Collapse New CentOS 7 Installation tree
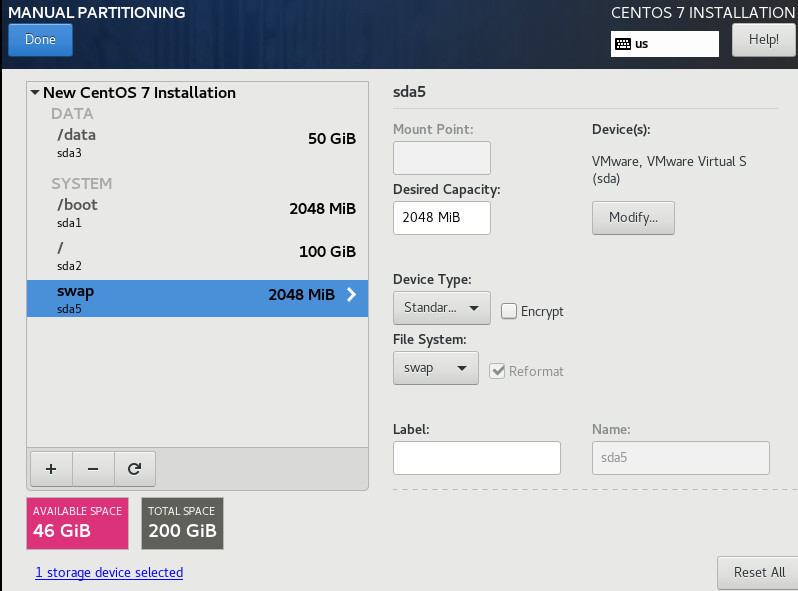Image resolution: width=798 pixels, height=591 pixels. (x=36, y=93)
